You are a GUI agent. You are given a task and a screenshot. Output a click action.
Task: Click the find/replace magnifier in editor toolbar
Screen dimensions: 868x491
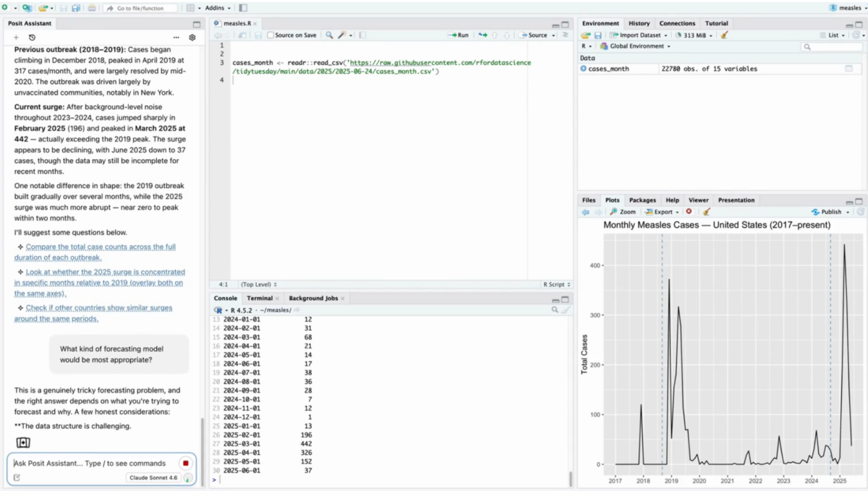pyautogui.click(x=329, y=35)
